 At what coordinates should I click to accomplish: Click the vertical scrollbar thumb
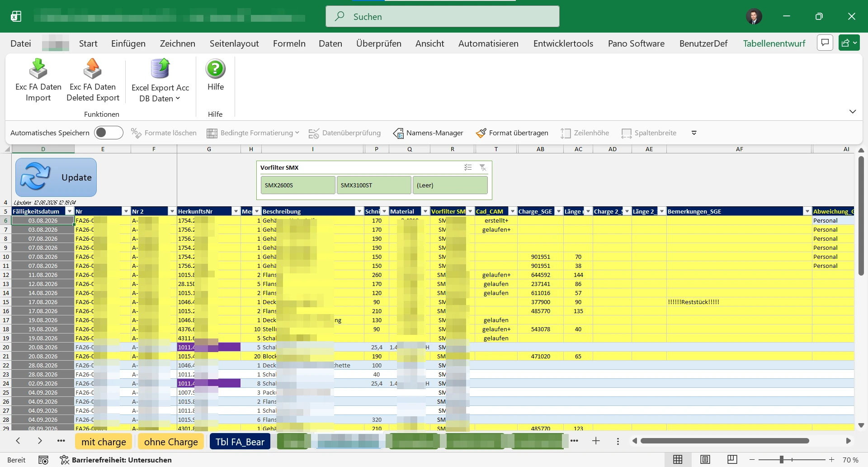click(x=861, y=216)
